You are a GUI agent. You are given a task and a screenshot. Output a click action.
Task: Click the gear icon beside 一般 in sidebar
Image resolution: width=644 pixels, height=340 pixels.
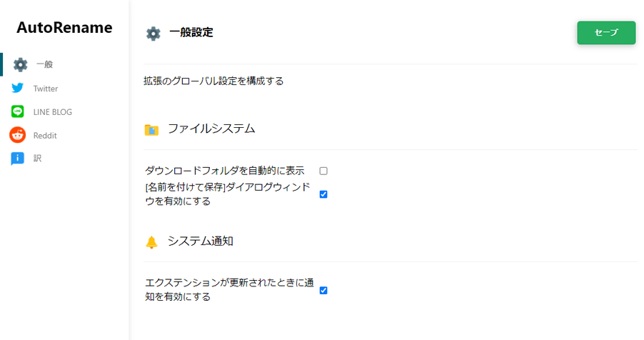click(x=20, y=64)
